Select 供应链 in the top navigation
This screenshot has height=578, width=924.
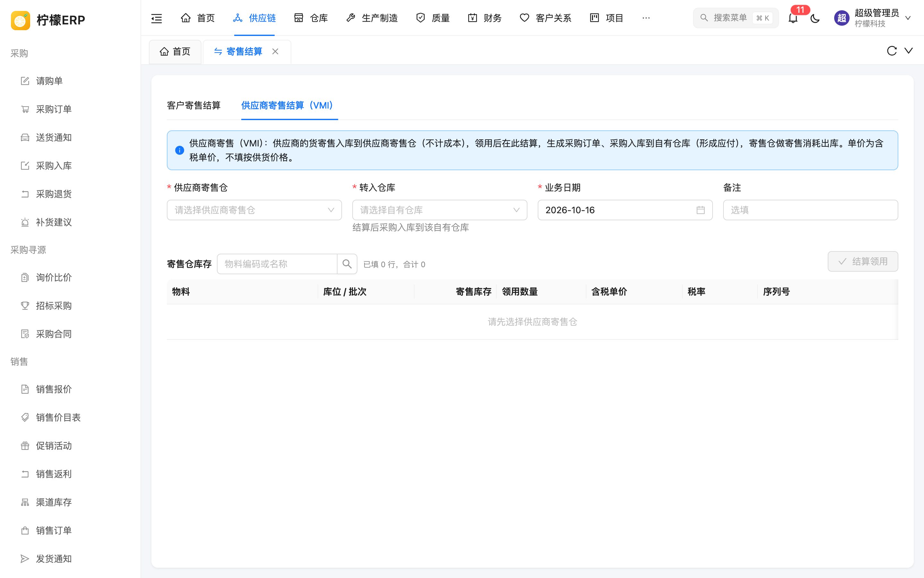[254, 18]
